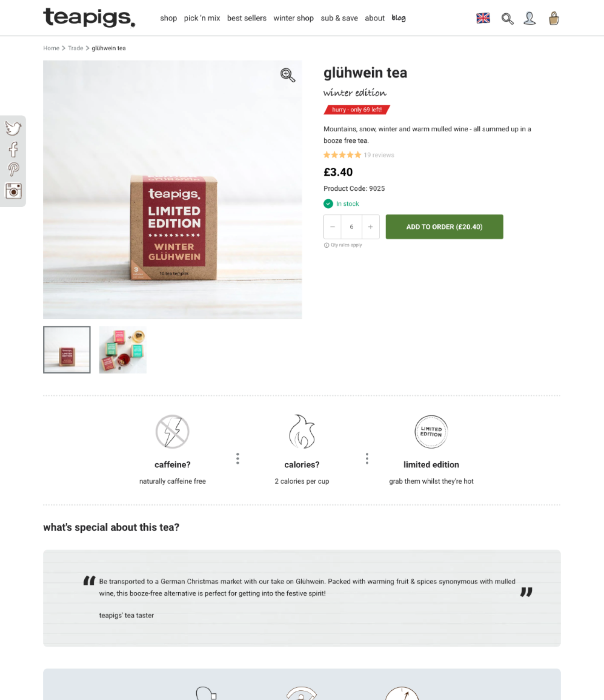Open the winter shop menu item

coord(294,18)
